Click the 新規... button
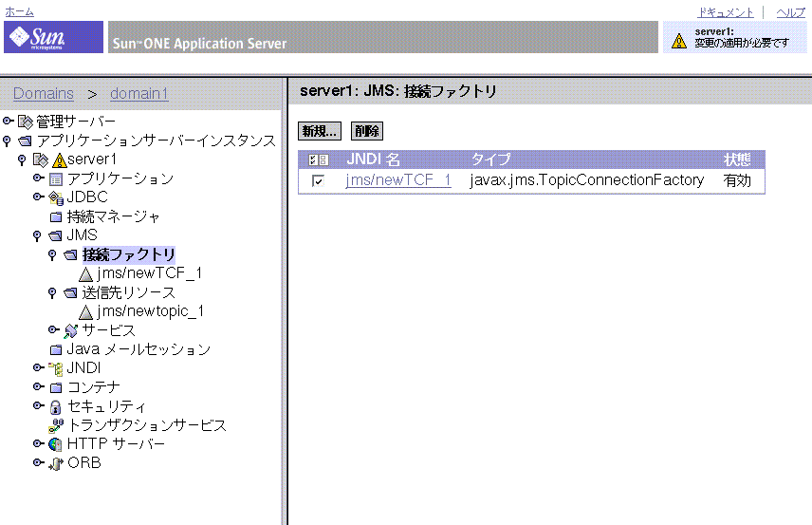This screenshot has height=525, width=812. [320, 131]
